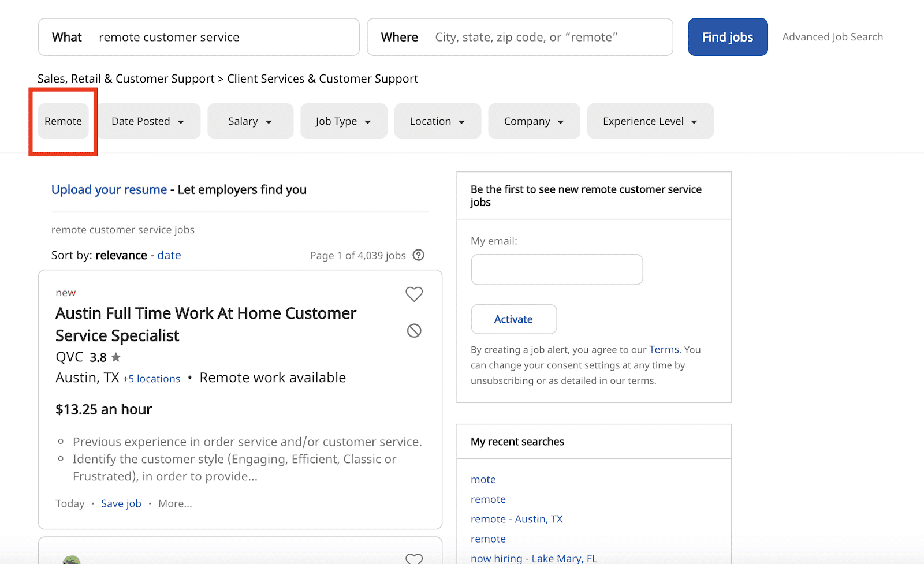Sort results by date
This screenshot has height=564, width=924.
click(169, 255)
